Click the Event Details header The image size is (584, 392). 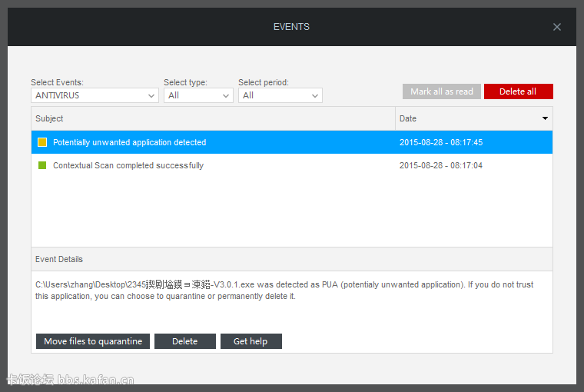[x=292, y=259]
